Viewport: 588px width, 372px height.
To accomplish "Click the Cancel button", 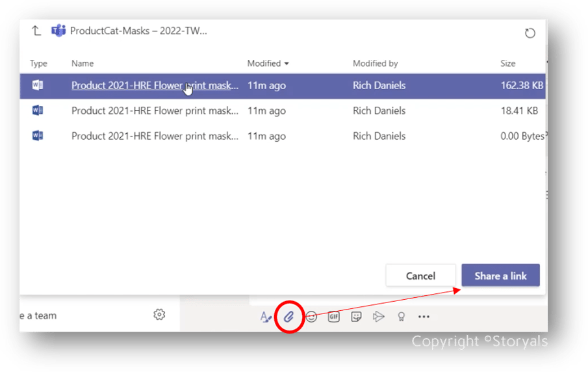I will (421, 276).
